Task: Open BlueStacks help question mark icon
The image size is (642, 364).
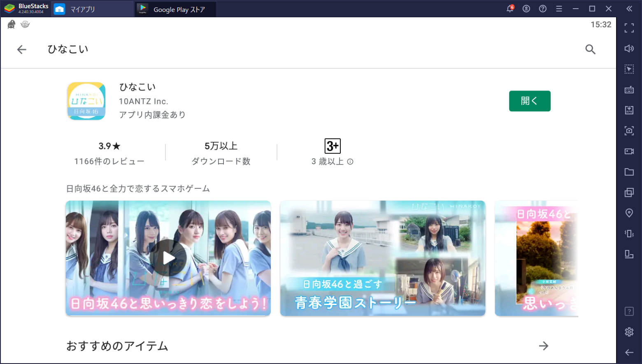Action: (x=543, y=9)
